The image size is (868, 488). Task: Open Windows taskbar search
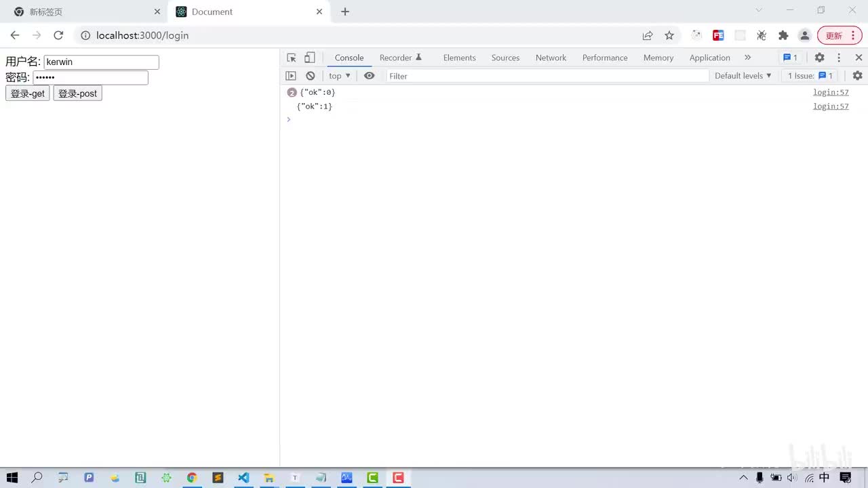(37, 478)
